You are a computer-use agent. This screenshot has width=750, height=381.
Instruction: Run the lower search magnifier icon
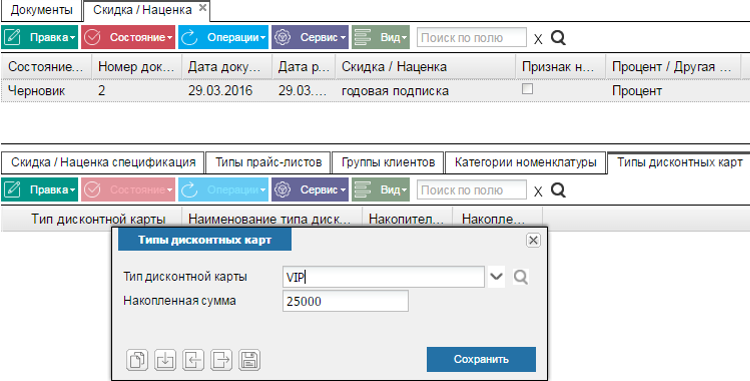[x=558, y=190]
